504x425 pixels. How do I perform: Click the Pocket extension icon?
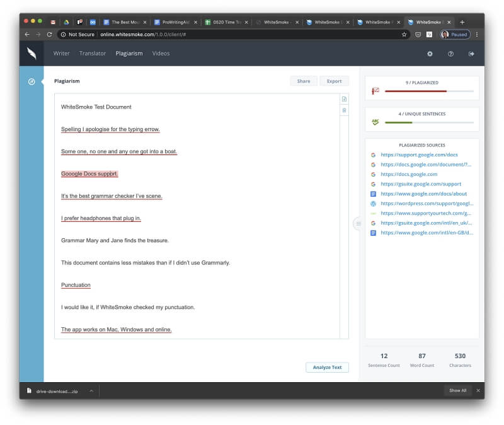point(418,35)
